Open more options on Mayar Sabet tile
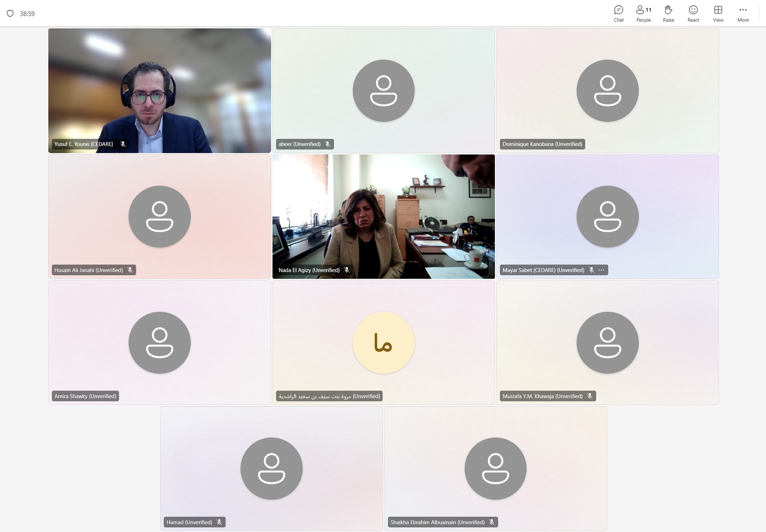The image size is (766, 532). 601,270
